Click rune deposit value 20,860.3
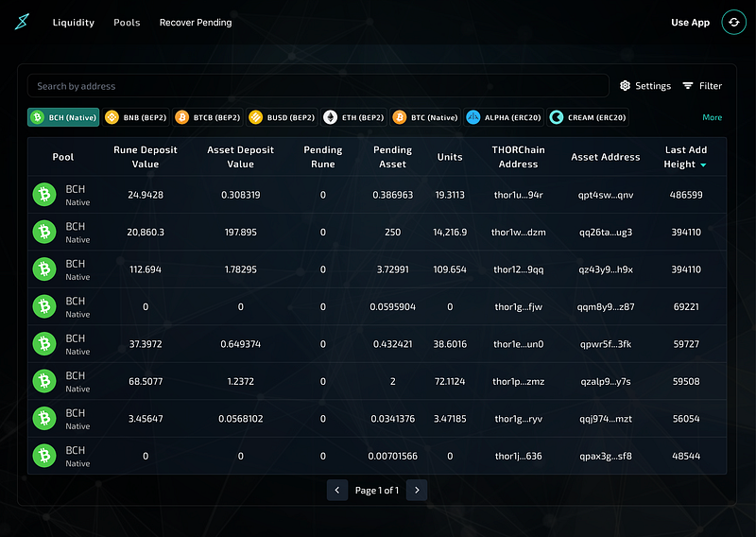Screen dimensions: 756x537 (x=146, y=232)
